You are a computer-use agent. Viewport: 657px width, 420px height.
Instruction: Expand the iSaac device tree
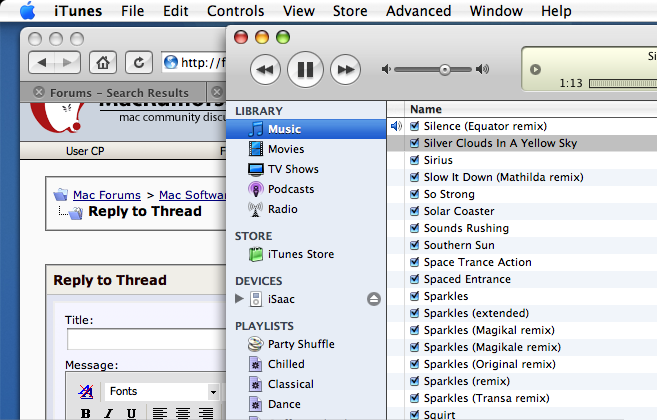(239, 298)
